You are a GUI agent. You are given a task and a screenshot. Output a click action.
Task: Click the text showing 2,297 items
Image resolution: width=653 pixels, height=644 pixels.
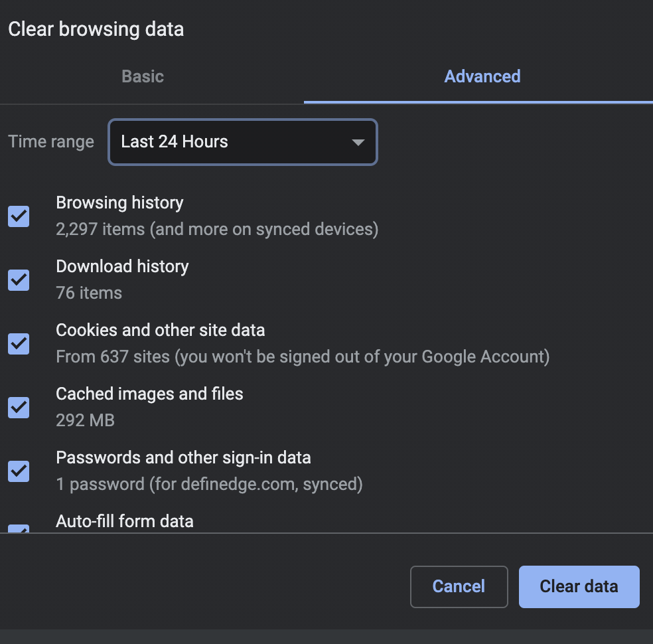pos(217,229)
